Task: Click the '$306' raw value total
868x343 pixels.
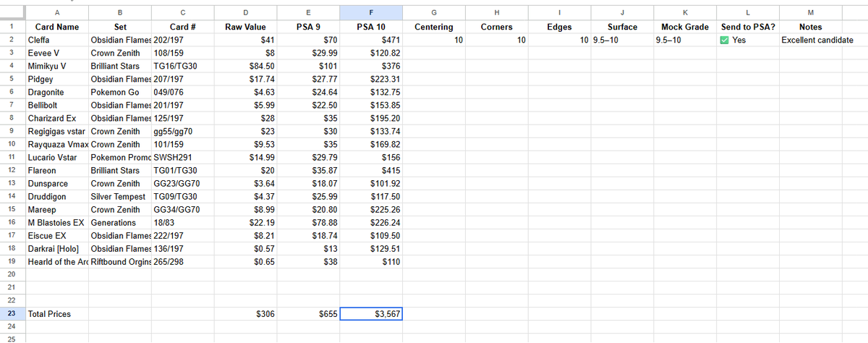Action: 246,314
